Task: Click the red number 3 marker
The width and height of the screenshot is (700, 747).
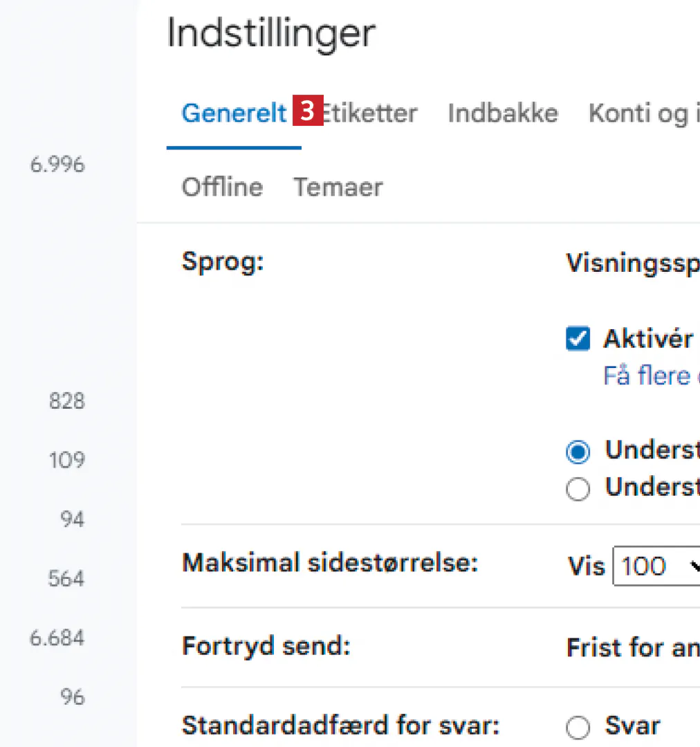Action: tap(308, 111)
